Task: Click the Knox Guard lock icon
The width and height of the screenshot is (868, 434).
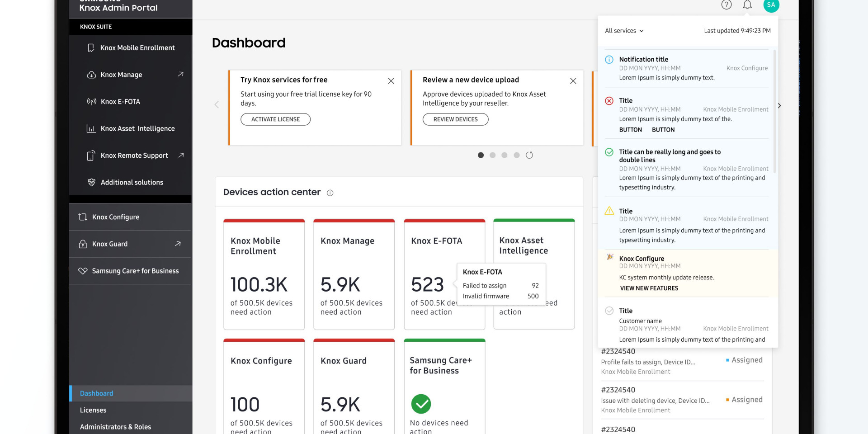Action: coord(83,244)
